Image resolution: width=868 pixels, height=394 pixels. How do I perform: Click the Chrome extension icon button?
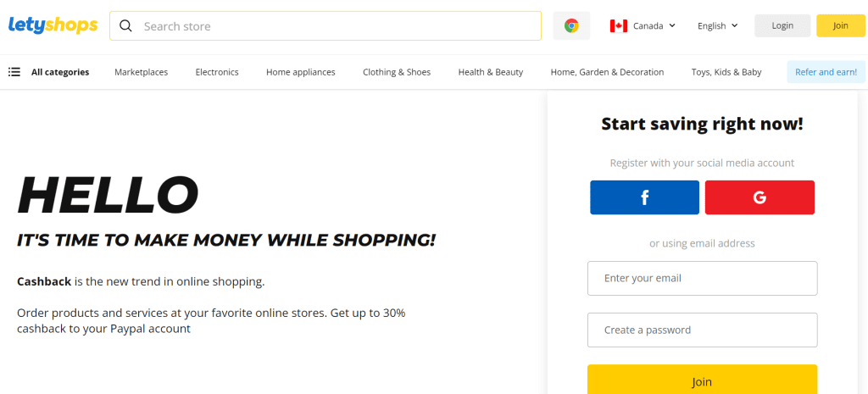click(571, 25)
